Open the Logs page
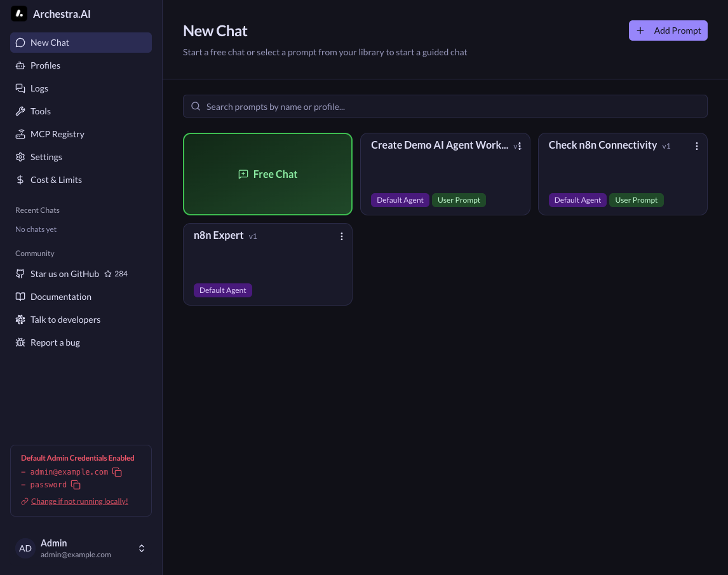728x575 pixels. point(39,88)
